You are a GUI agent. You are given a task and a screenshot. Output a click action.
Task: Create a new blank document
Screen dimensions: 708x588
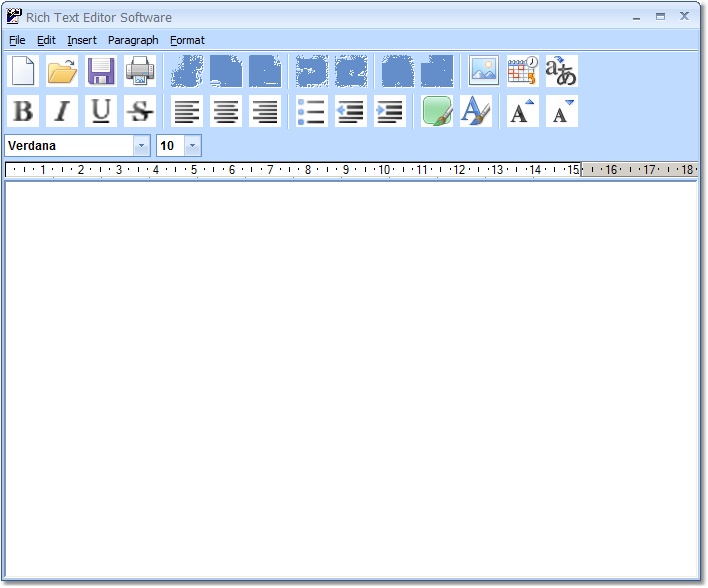23,71
